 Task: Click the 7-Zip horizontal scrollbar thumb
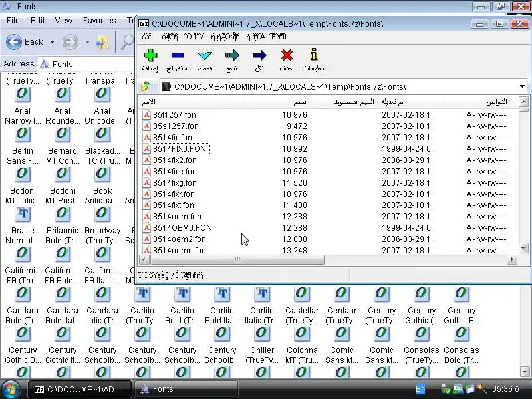pyautogui.click(x=237, y=259)
